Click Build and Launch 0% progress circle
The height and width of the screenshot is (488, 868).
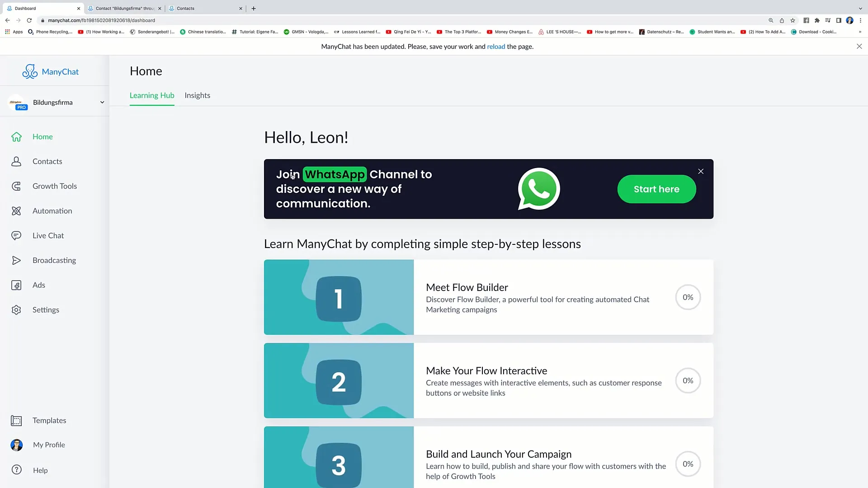688,464
